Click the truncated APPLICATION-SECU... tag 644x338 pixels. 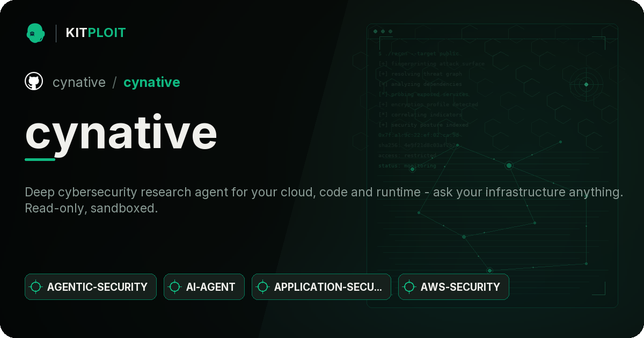(x=321, y=287)
